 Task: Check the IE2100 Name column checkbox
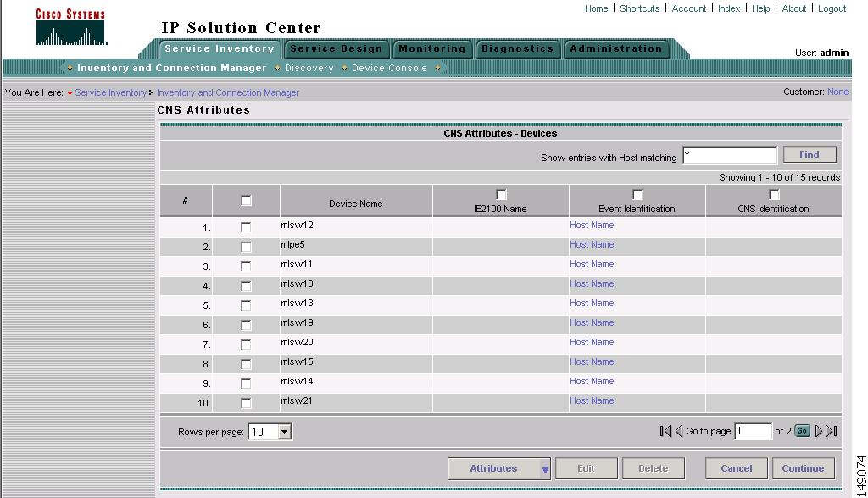(501, 194)
